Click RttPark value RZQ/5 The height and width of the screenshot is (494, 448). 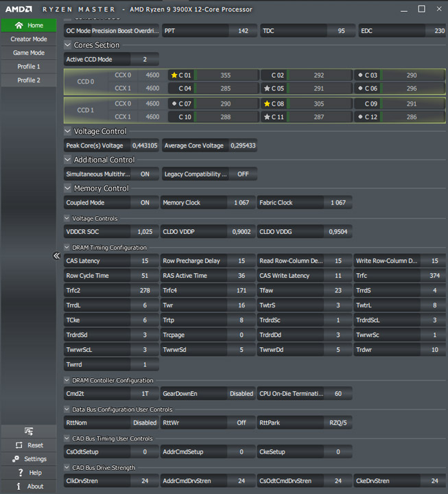coord(338,423)
